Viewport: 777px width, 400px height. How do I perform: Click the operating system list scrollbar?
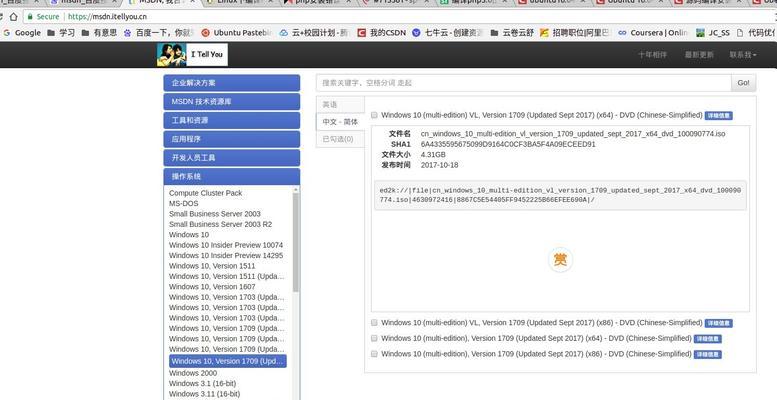296,242
